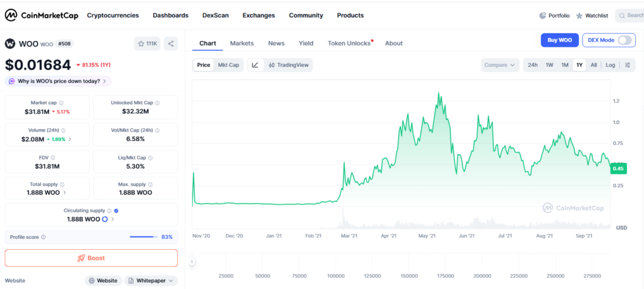The height and width of the screenshot is (289, 644).
Task: Open the Compare dropdown
Action: [x=500, y=65]
